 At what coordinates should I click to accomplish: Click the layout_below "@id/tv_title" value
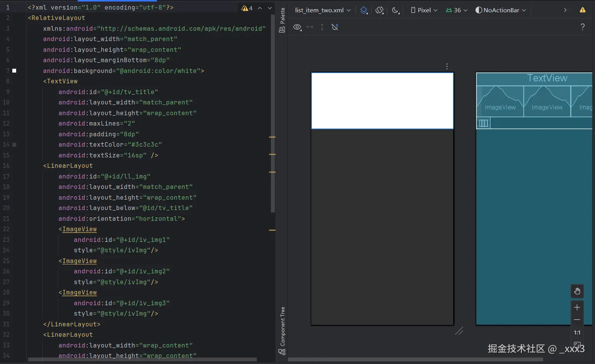(166, 208)
